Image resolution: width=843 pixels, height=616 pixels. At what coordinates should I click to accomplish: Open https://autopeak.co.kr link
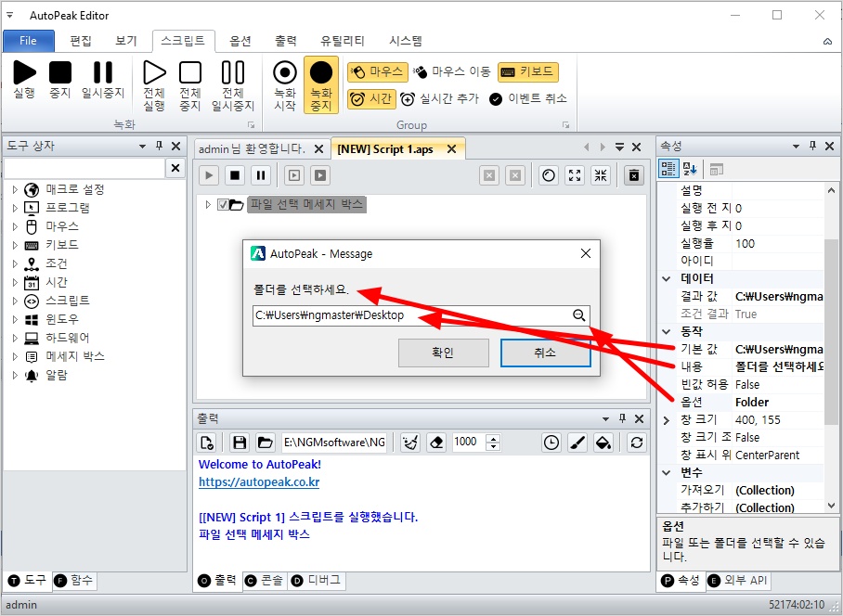tap(259, 482)
